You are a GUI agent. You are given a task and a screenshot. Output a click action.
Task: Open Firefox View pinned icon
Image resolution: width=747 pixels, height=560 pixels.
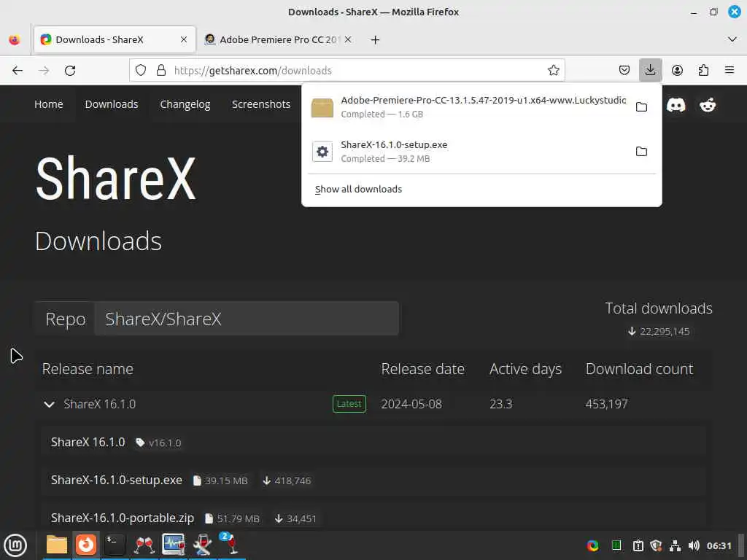pos(15,39)
